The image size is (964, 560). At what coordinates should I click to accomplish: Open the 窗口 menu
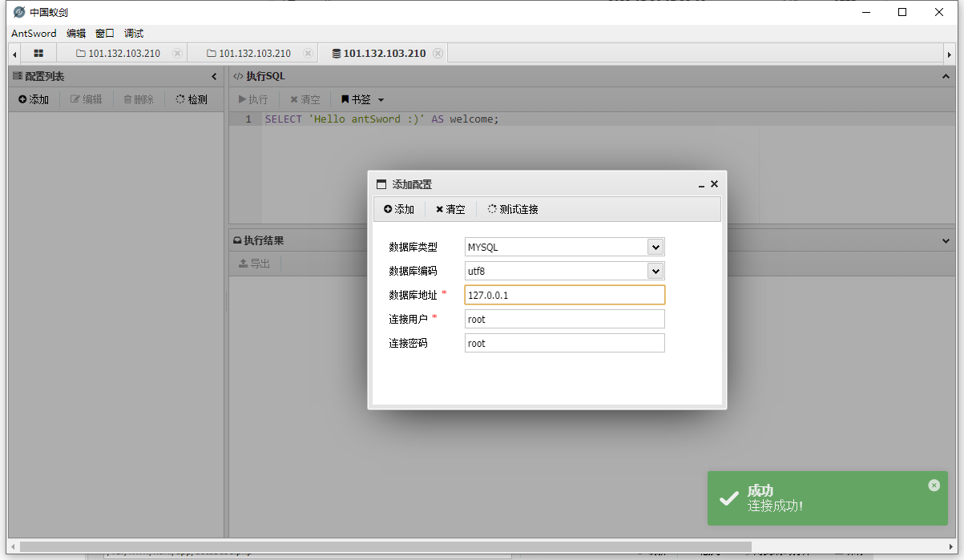tap(105, 34)
